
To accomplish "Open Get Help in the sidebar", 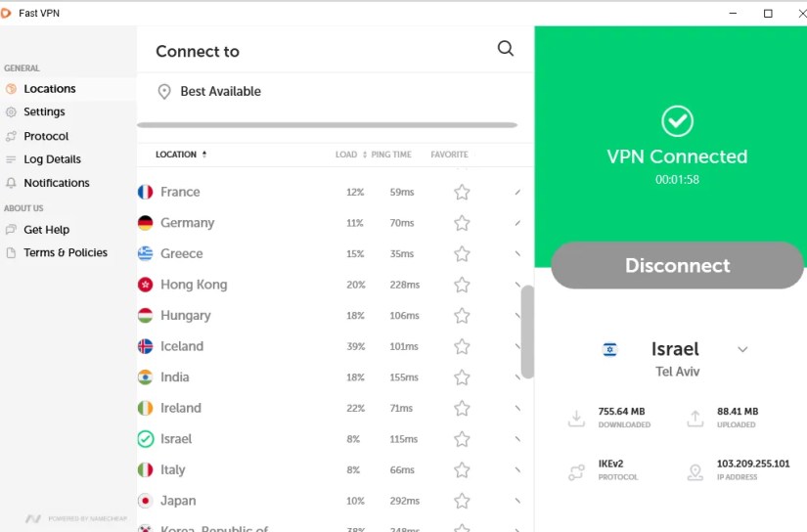I will coord(46,230).
